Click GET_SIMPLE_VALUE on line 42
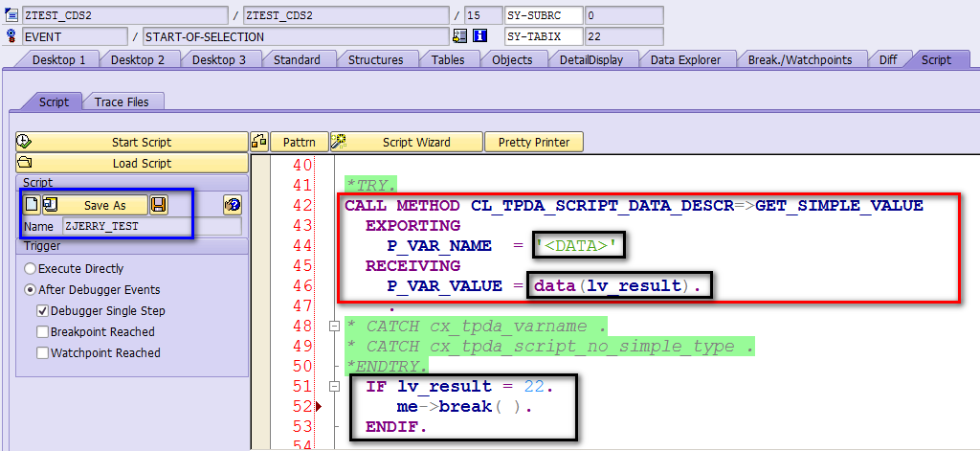The width and height of the screenshot is (980, 451). (x=838, y=206)
